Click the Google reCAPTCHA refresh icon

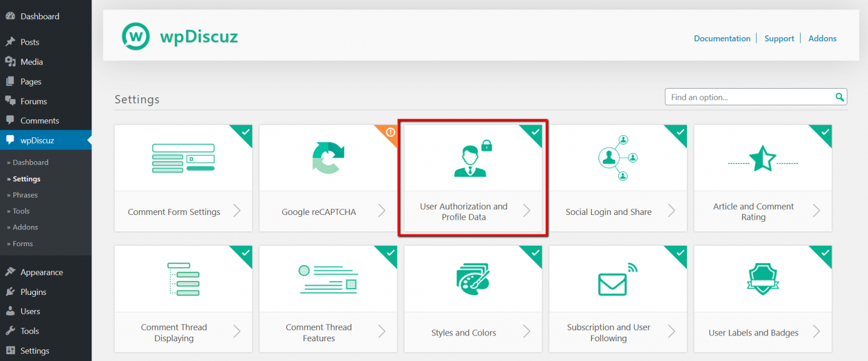(328, 156)
